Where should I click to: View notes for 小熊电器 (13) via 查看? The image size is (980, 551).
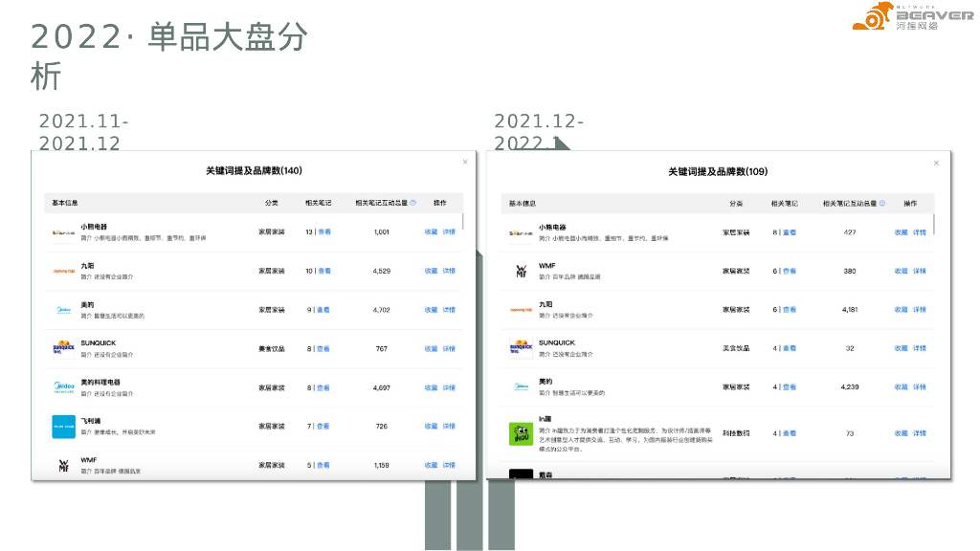point(324,231)
